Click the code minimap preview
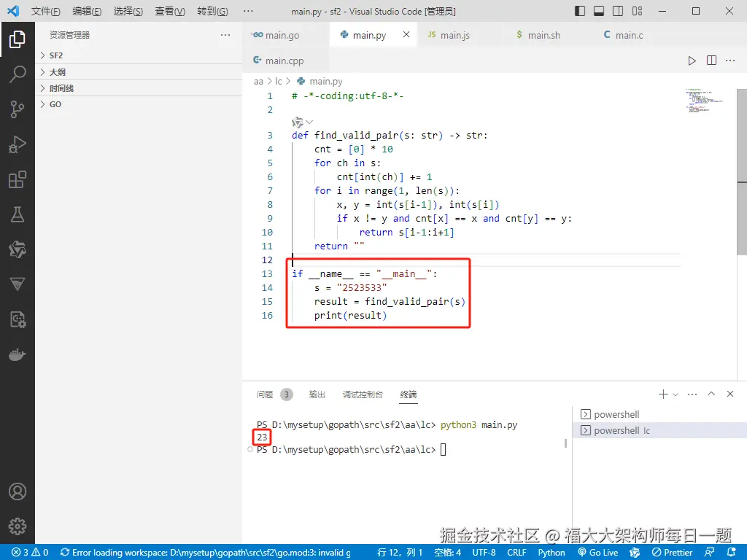Screen dimensions: 747x560 point(705,100)
